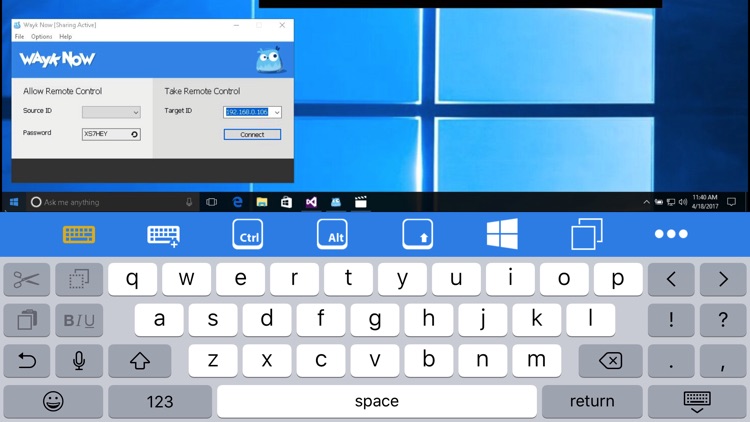Image resolution: width=750 pixels, height=422 pixels.
Task: Tap the left arrow cursor key
Action: click(671, 279)
